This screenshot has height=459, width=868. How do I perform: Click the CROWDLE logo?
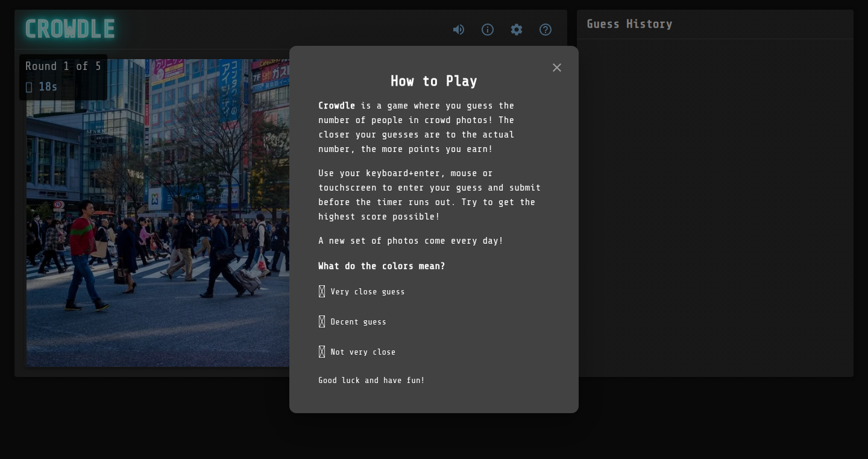(70, 29)
